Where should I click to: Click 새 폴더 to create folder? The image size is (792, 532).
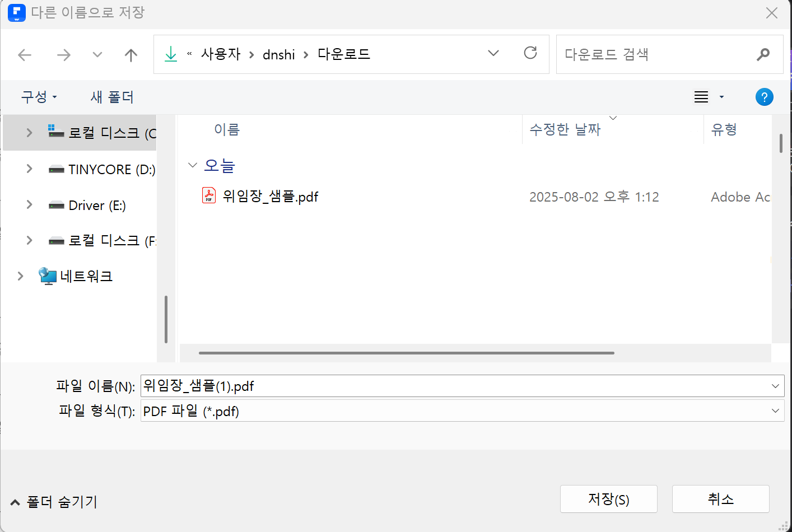pos(112,97)
